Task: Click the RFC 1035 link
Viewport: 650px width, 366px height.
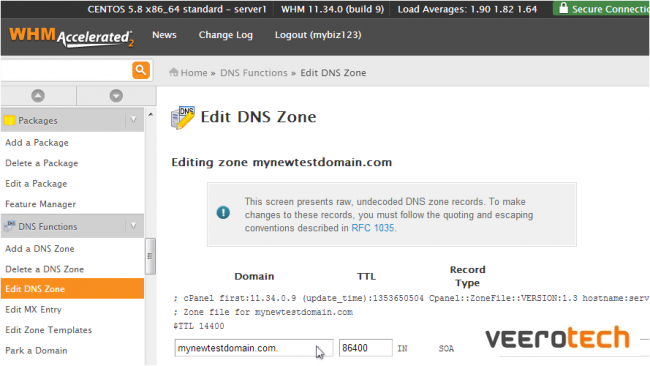Action: pos(373,228)
